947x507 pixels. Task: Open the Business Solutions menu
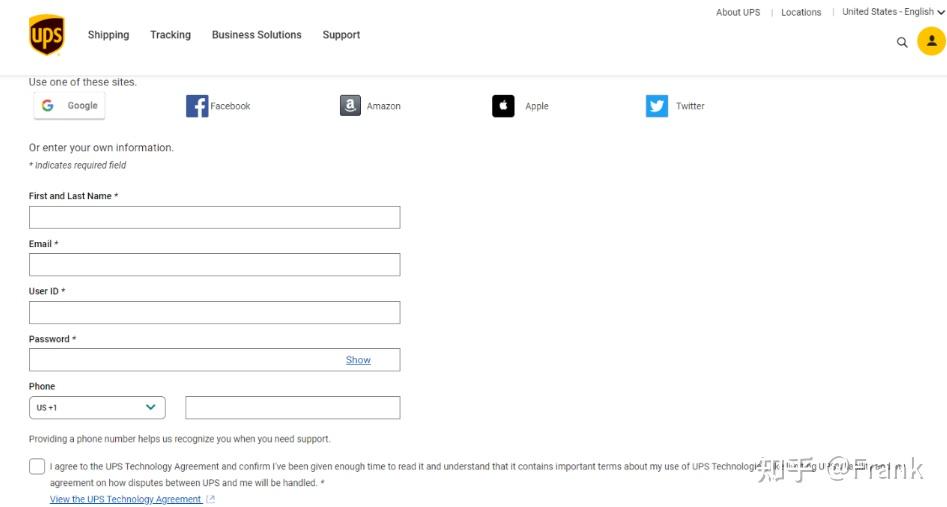pos(257,35)
